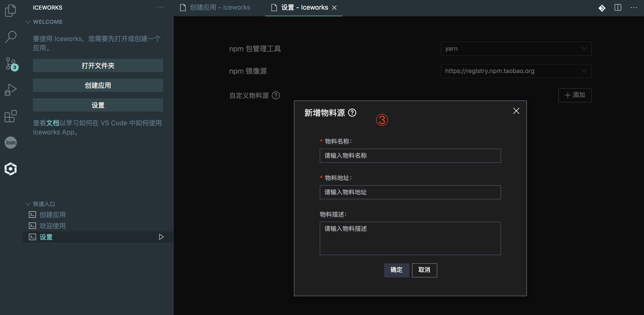Open the Extensions view
The height and width of the screenshot is (315, 644).
10,116
